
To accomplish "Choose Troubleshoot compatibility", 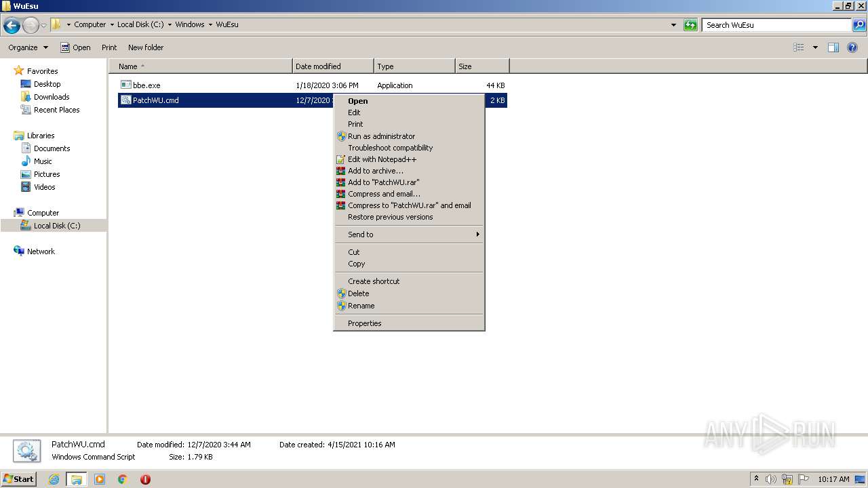I will click(x=409, y=148).
